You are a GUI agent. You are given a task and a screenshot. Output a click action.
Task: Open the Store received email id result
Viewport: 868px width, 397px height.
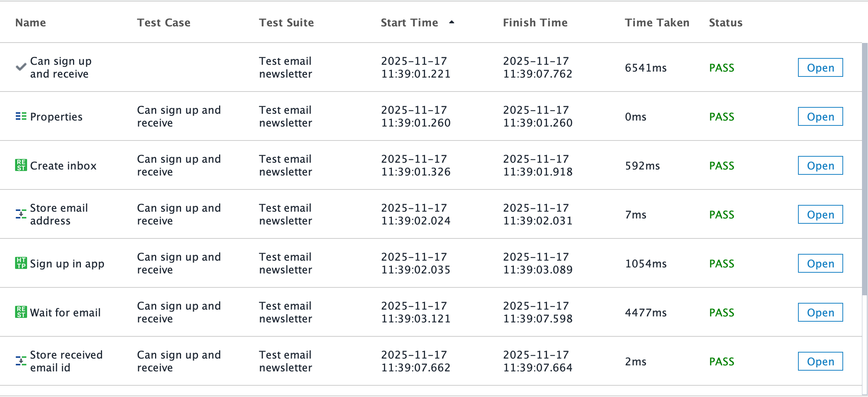pyautogui.click(x=820, y=361)
